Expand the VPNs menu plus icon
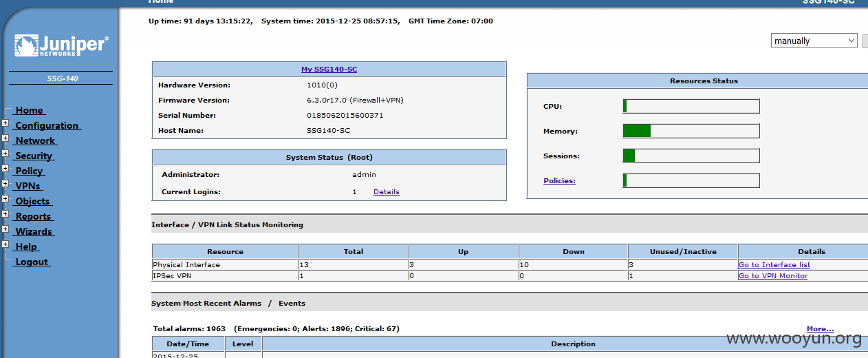 tap(6, 185)
